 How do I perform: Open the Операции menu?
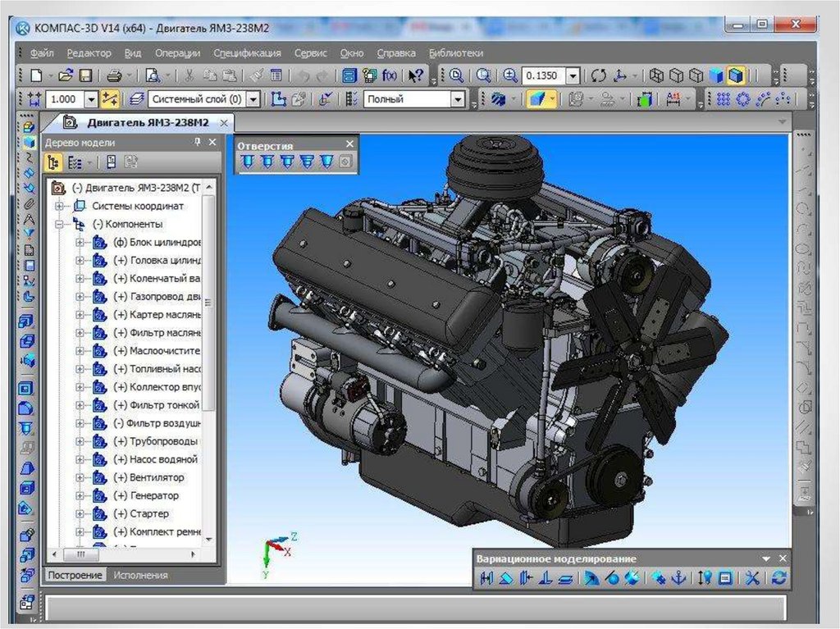coord(177,52)
